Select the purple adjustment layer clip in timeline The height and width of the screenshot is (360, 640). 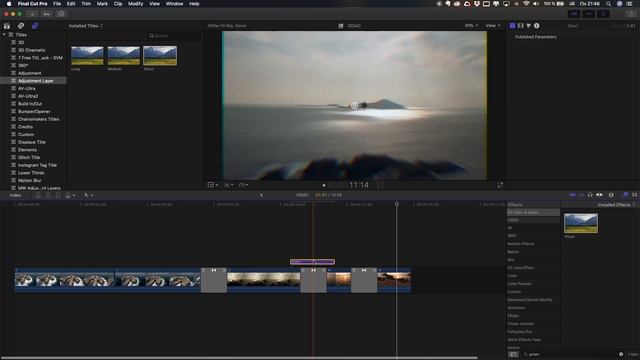click(x=313, y=262)
